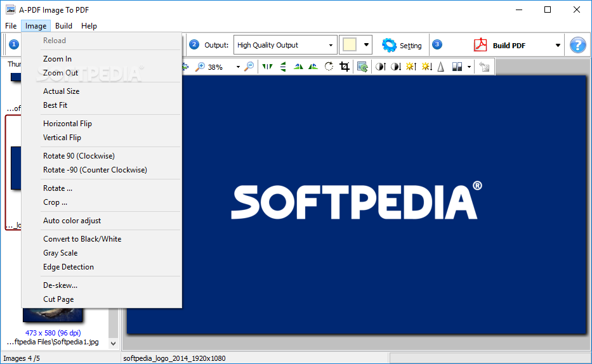Click the auto color adjust icon
Image resolution: width=592 pixels, height=364 pixels.
(362, 67)
